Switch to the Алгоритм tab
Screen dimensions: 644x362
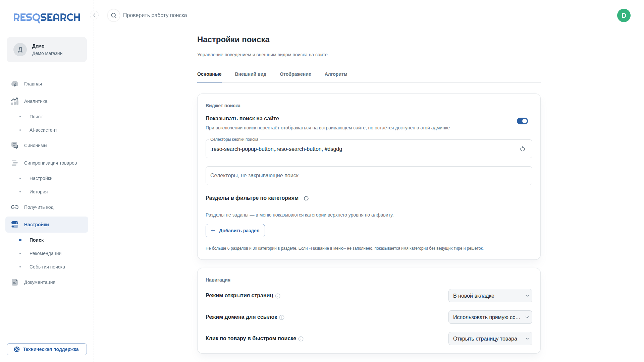click(x=336, y=74)
